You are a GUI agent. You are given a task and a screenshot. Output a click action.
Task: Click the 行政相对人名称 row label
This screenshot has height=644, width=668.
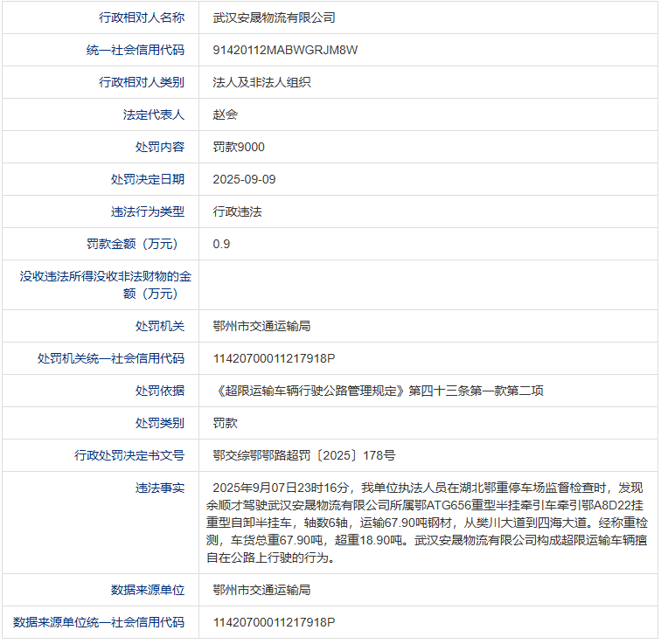(142, 17)
